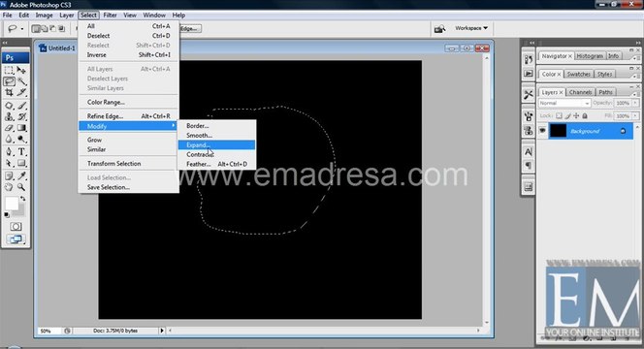
Task: Open the Paragraph panel icon in dock
Action: 529,166
